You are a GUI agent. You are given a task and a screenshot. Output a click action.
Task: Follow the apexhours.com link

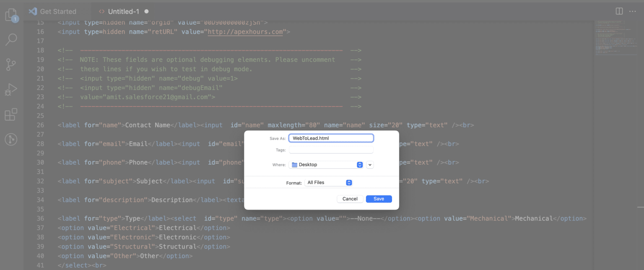[x=245, y=31]
